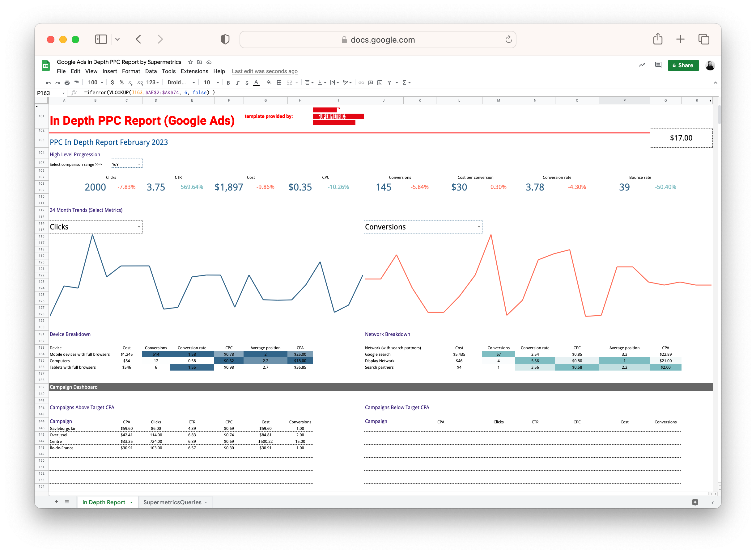The image size is (756, 554).
Task: Expand the font size dropdown
Action: (218, 82)
